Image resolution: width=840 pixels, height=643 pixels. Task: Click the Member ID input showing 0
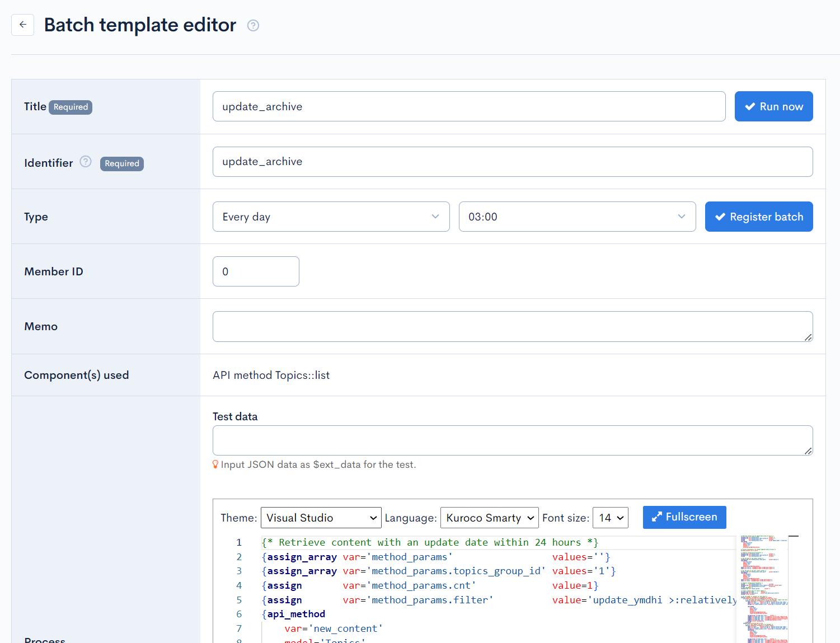[256, 271]
